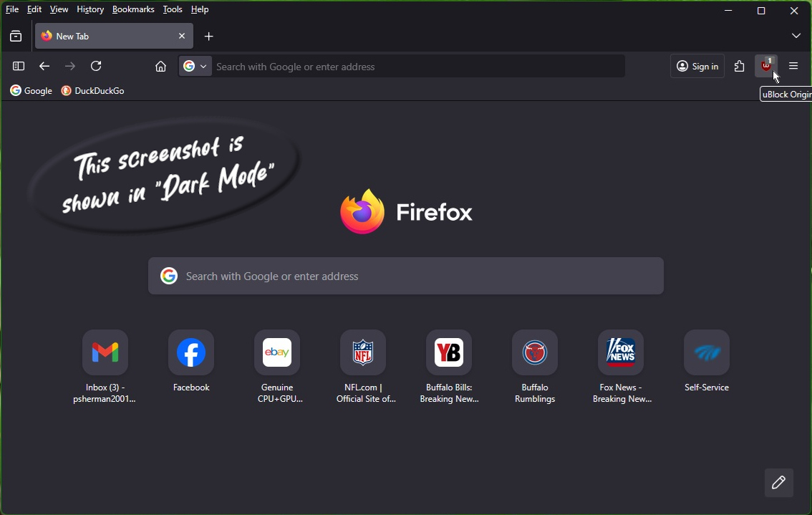
Task: Click the center Google search box
Action: [406, 276]
